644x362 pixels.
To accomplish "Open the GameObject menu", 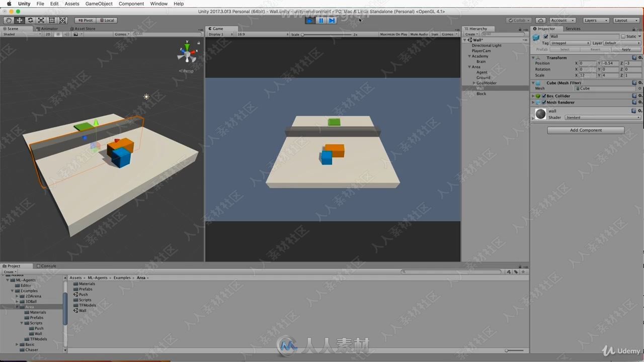I will point(99,4).
